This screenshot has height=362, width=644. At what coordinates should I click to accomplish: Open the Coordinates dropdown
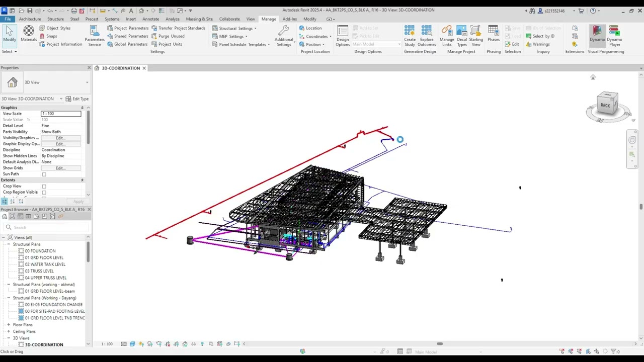point(315,36)
